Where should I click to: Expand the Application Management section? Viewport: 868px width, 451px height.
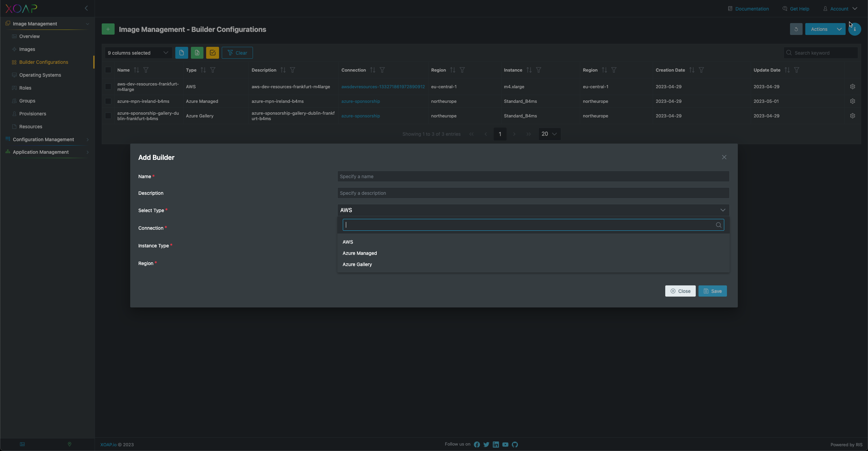coord(47,152)
